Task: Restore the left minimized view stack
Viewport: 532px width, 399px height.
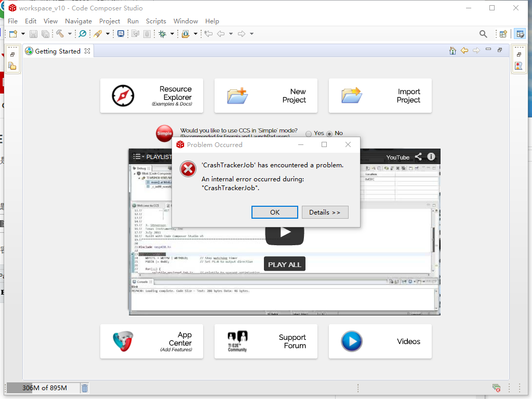Action: point(12,55)
